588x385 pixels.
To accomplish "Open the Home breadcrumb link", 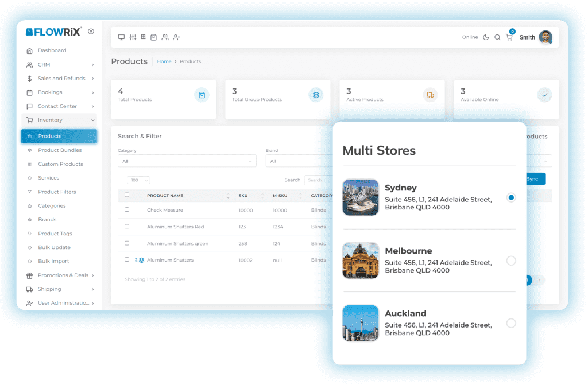I will click(x=164, y=61).
